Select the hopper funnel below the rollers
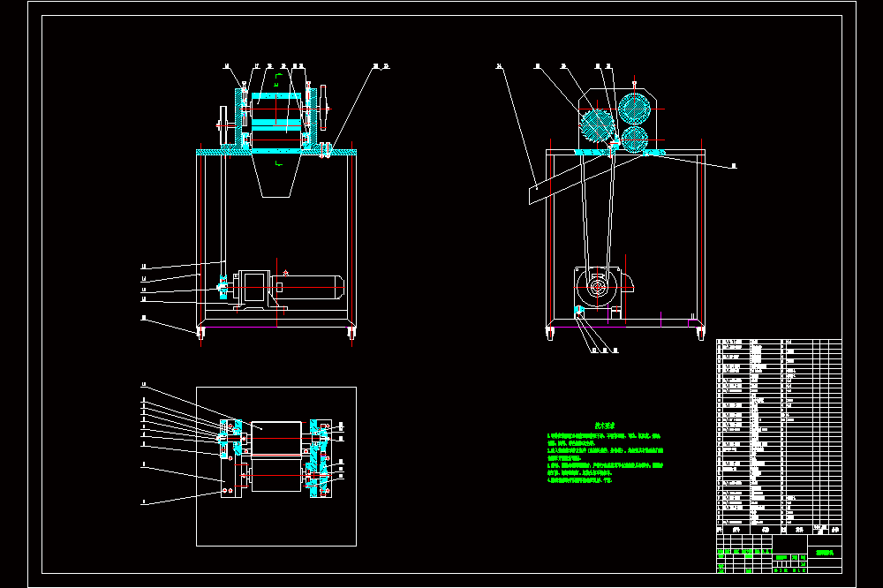Screen dimensions: 883x588 tap(275, 176)
